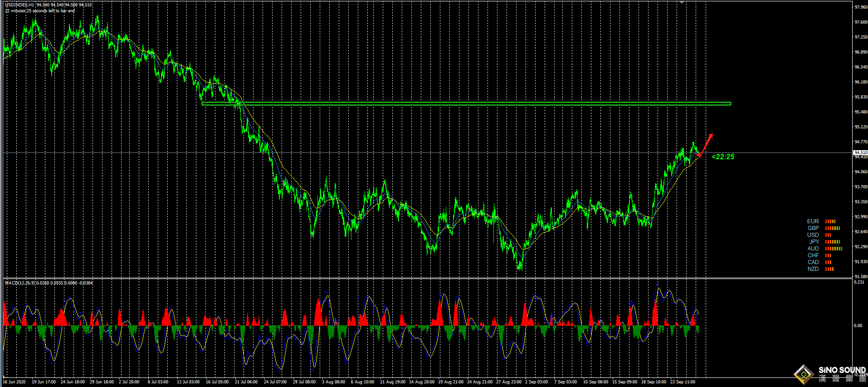The height and width of the screenshot is (387, 868).
Task: Click the EUR strength meter bars
Action: tap(830, 221)
